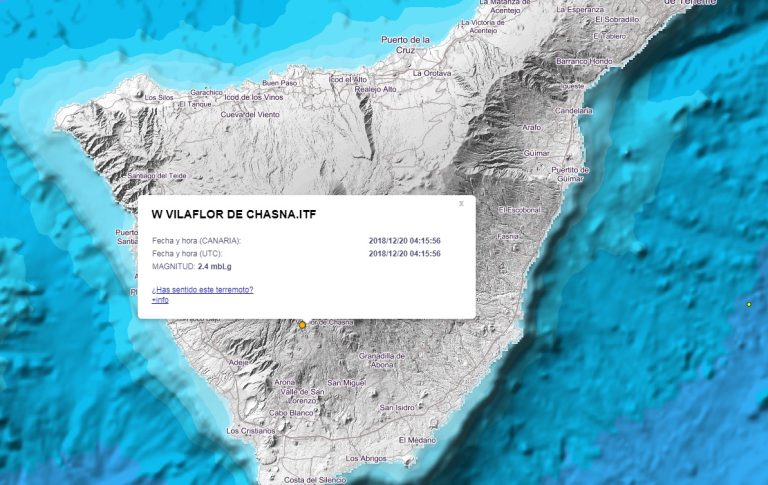The height and width of the screenshot is (485, 768).
Task: Click the 'El Médano' map label
Action: 417,440
